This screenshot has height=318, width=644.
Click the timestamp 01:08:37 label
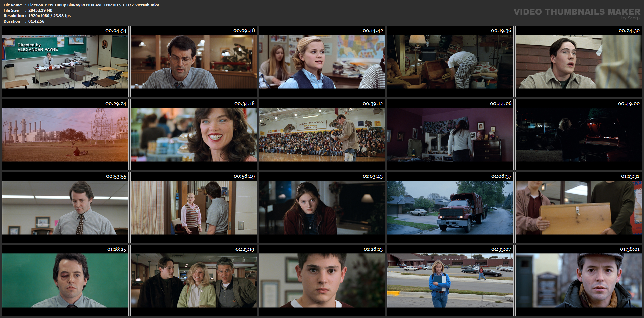(x=501, y=176)
